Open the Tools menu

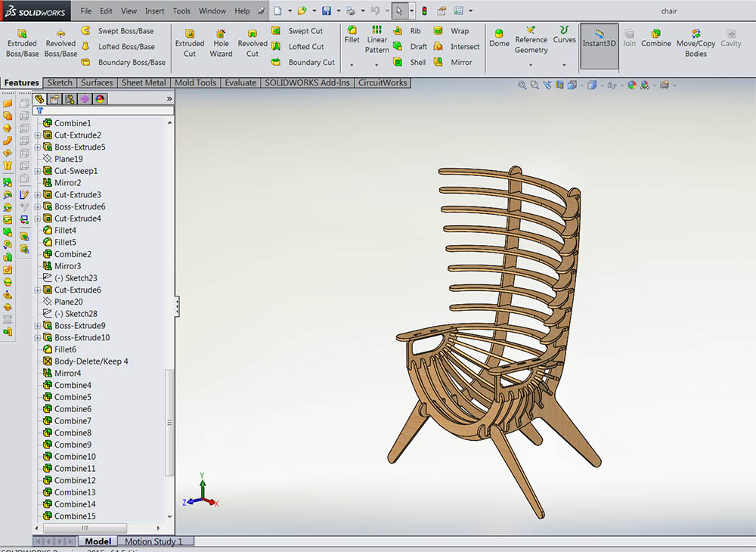pyautogui.click(x=181, y=11)
